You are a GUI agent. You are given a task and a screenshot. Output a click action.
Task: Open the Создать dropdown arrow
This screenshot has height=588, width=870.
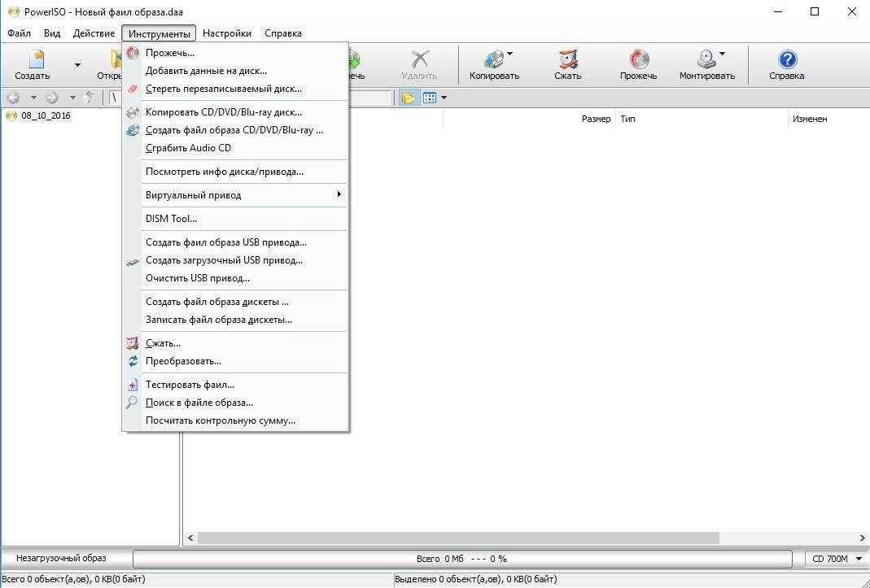click(77, 65)
